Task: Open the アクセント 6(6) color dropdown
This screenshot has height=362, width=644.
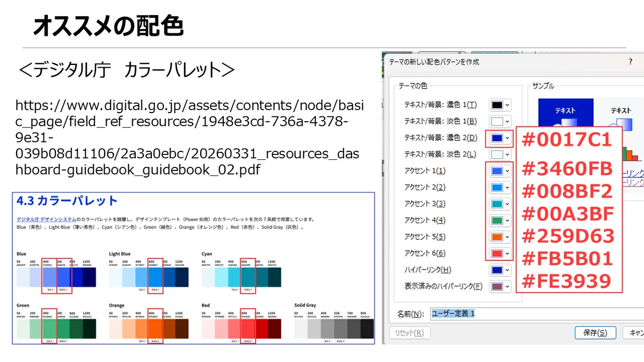Action: point(500,253)
